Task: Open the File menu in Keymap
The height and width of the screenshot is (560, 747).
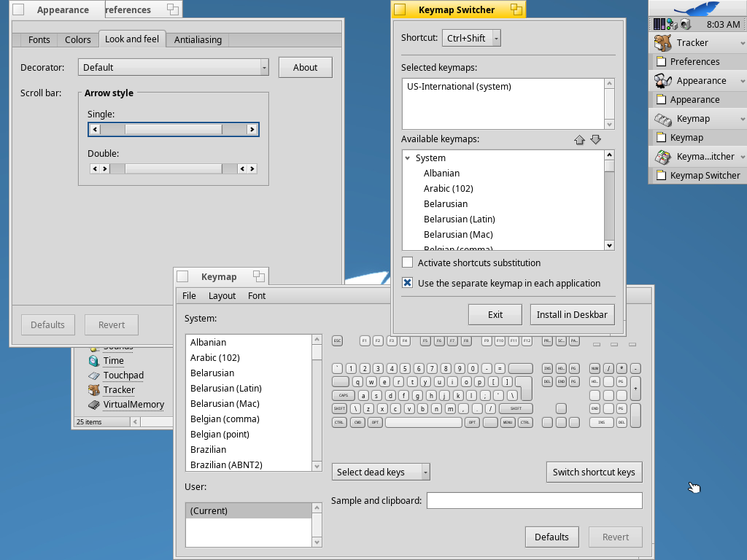Action: click(189, 296)
